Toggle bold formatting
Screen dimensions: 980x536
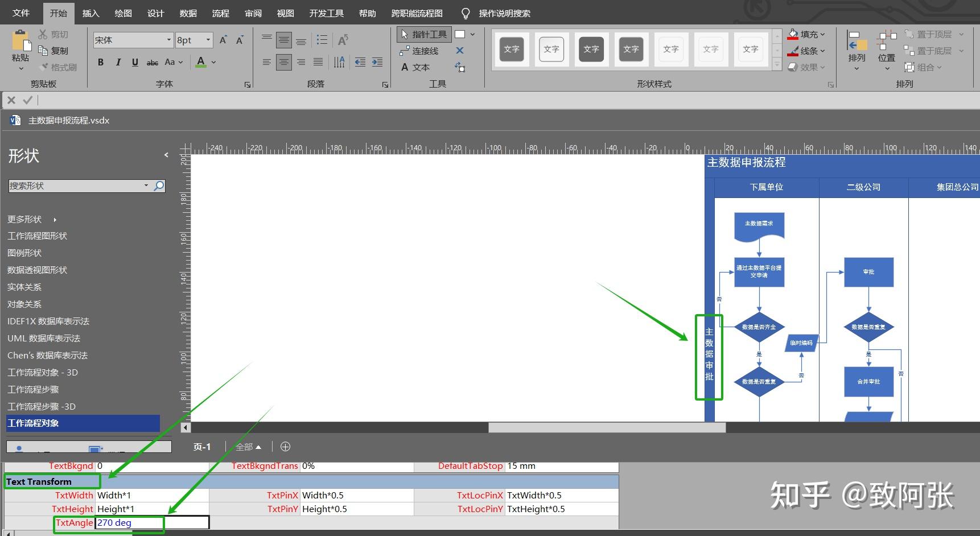(x=101, y=62)
